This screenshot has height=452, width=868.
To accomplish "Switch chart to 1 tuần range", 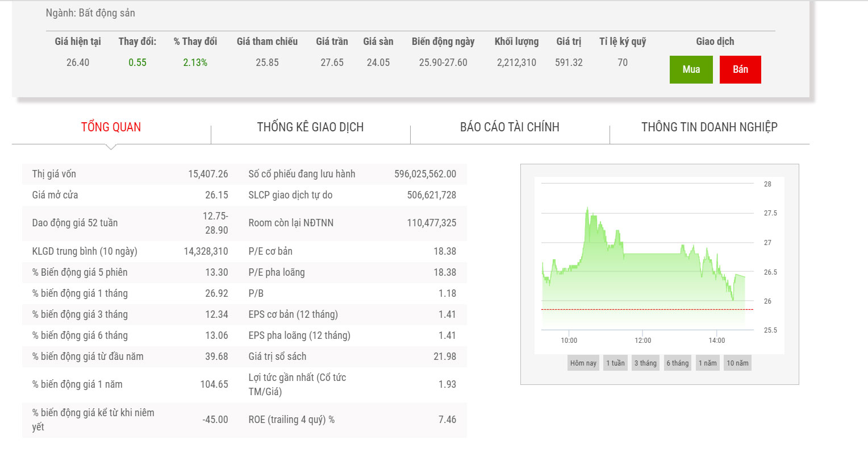I will 615,363.
